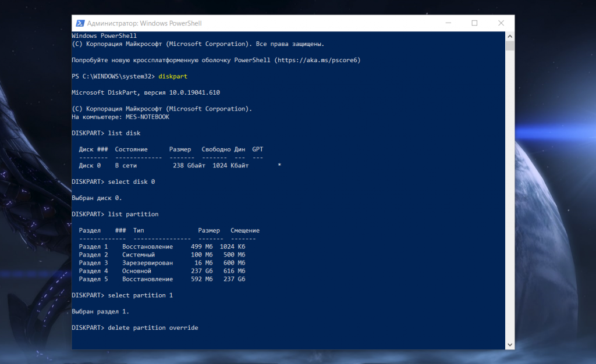The width and height of the screenshot is (596, 364).
Task: Click the PowerShell icon in the title bar
Action: click(x=80, y=23)
